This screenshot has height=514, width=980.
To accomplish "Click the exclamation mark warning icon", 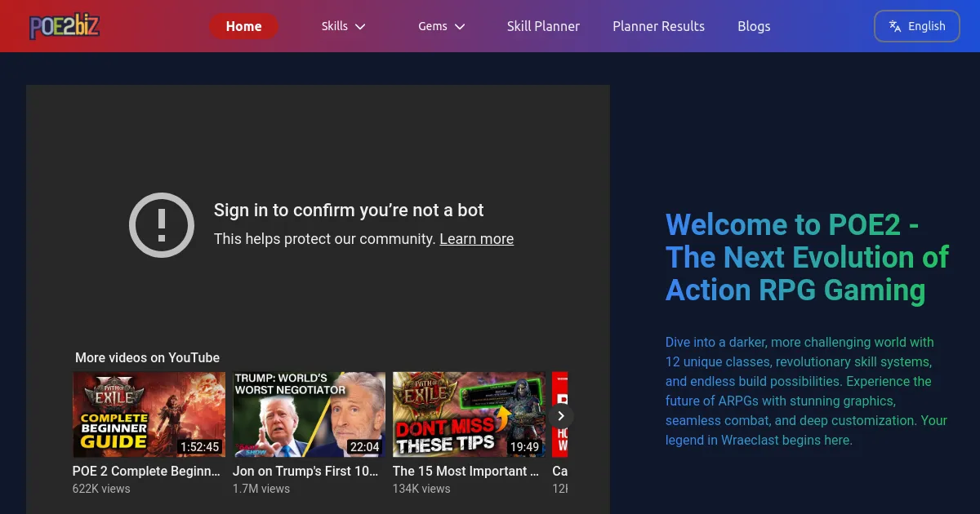I will point(162,225).
